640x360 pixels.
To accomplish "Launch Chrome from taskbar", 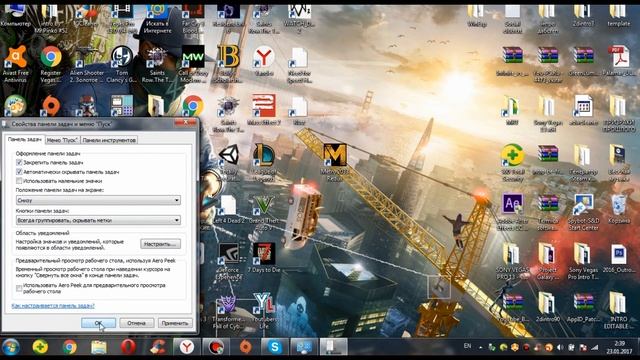I will pos(69,347).
